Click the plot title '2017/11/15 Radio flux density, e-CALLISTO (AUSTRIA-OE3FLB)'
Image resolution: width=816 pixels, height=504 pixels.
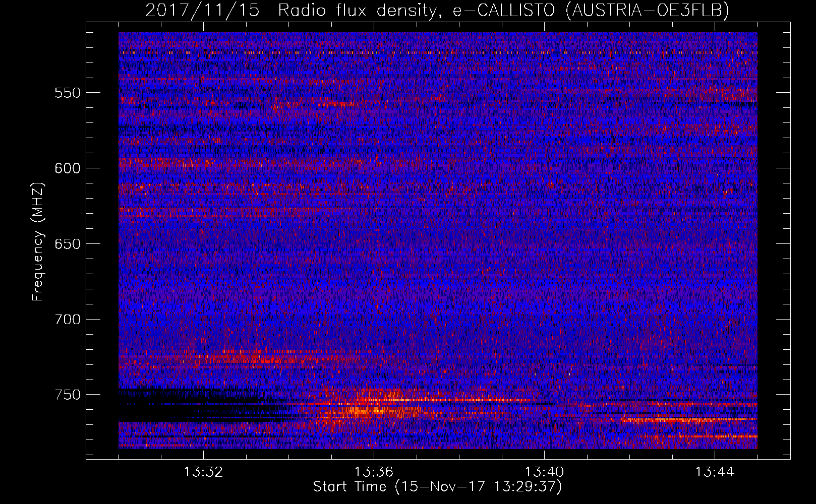(437, 10)
